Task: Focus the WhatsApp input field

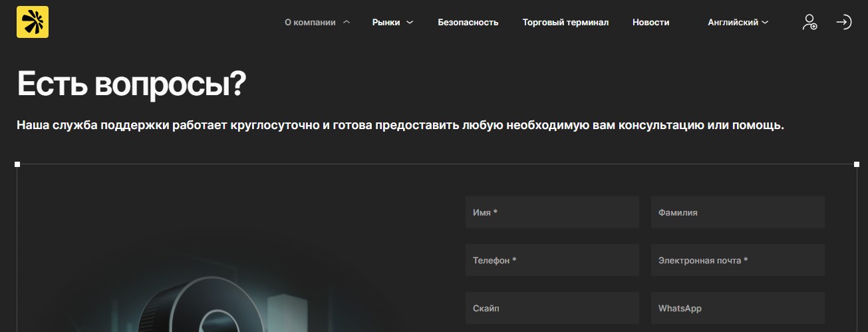Action: [x=738, y=308]
